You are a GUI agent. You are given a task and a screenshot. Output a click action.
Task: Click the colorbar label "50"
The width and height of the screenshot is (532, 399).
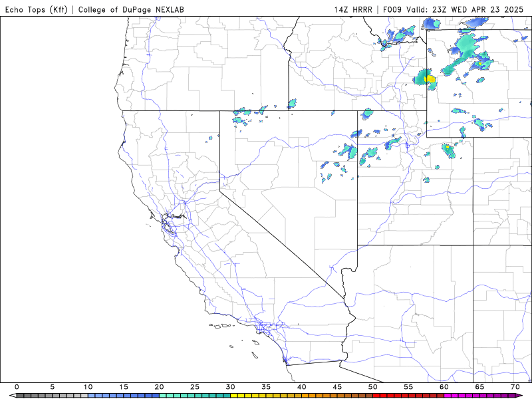pos(373,387)
